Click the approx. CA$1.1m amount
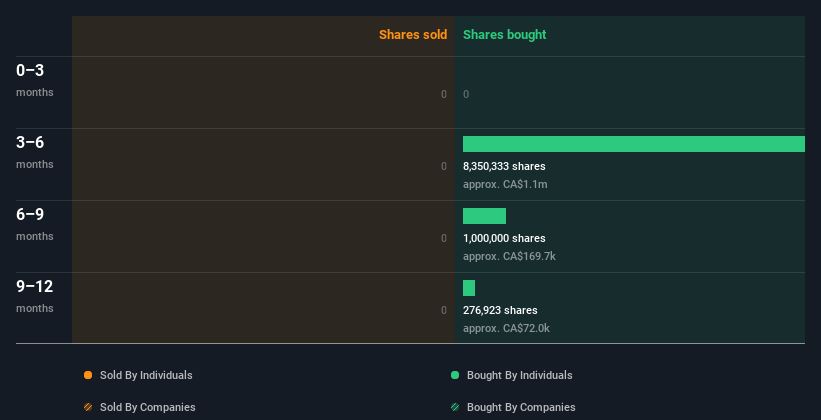This screenshot has height=420, width=821. (x=505, y=184)
